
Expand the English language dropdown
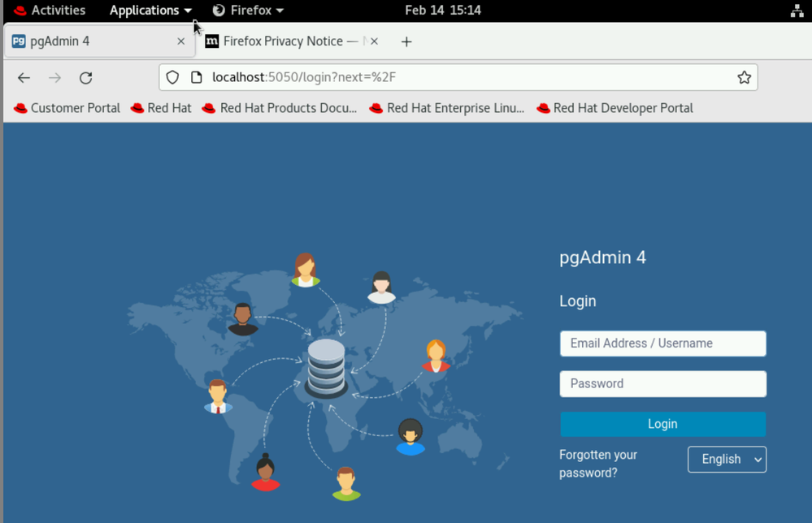(727, 460)
